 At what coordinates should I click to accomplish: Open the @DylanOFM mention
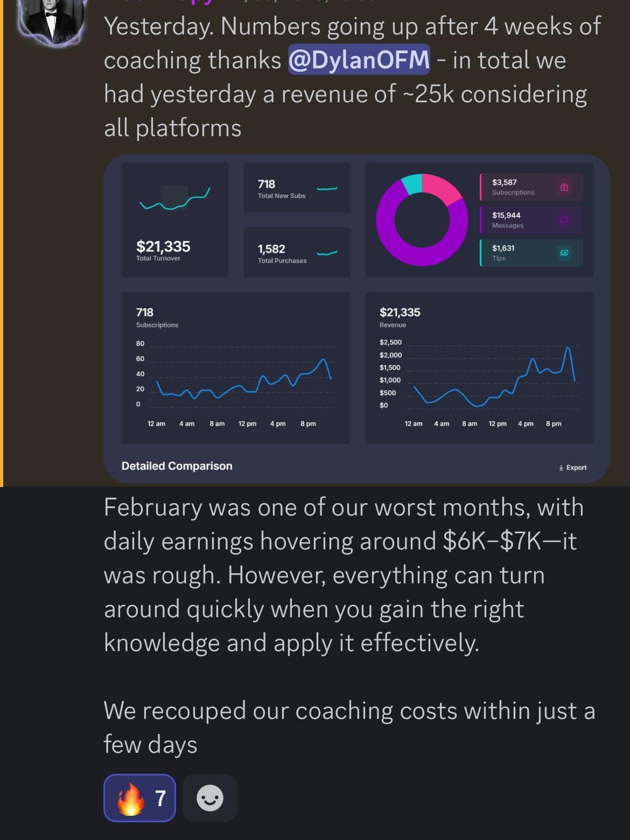click(359, 59)
